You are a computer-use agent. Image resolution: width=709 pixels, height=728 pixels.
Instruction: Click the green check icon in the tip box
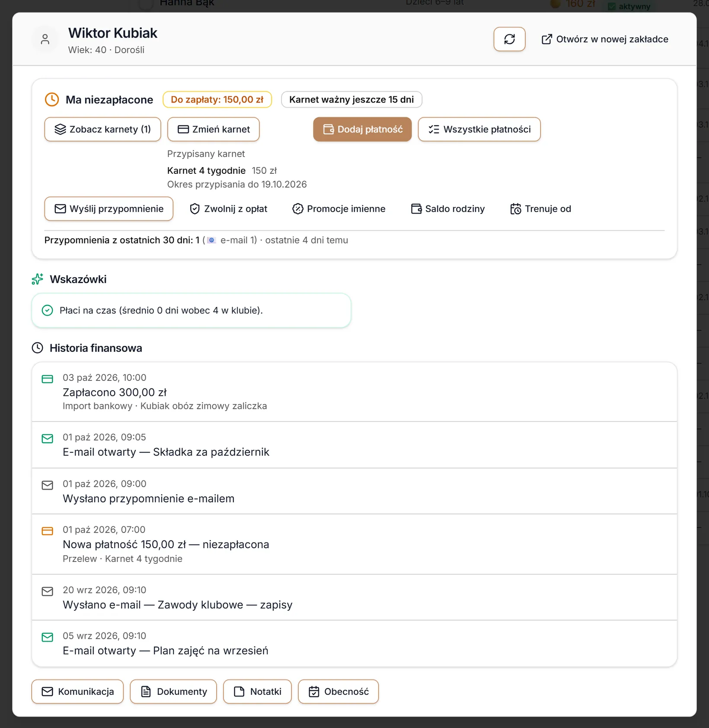click(48, 310)
